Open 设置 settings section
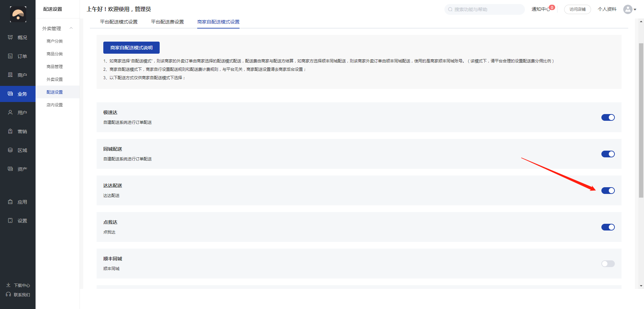 coord(18,221)
